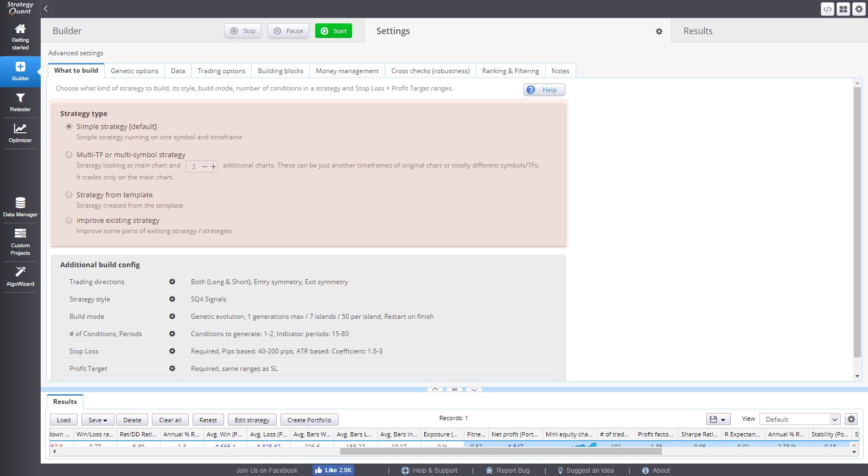Open the Data Manager
Image resolution: width=868 pixels, height=476 pixels.
20,208
